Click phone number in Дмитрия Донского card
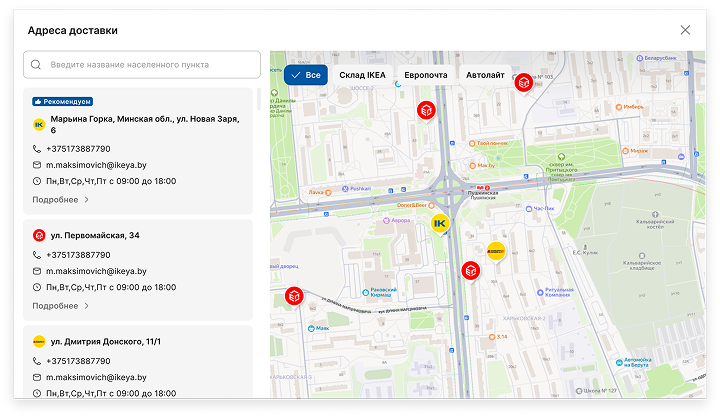Image resolution: width=720 pixels, height=417 pixels. pyautogui.click(x=78, y=361)
